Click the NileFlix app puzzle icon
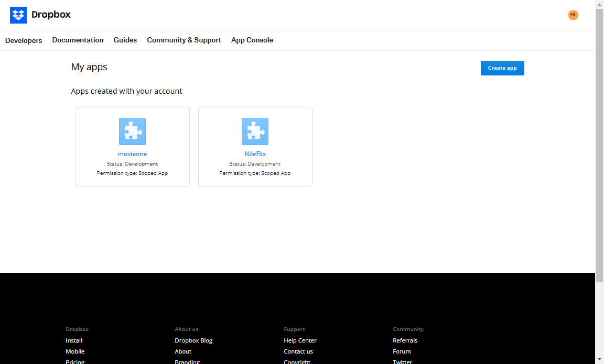The width and height of the screenshot is (604, 364). [x=255, y=131]
